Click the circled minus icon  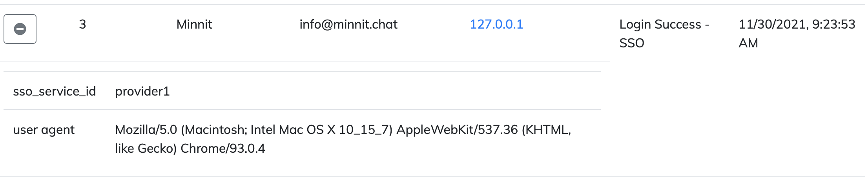coord(20,29)
